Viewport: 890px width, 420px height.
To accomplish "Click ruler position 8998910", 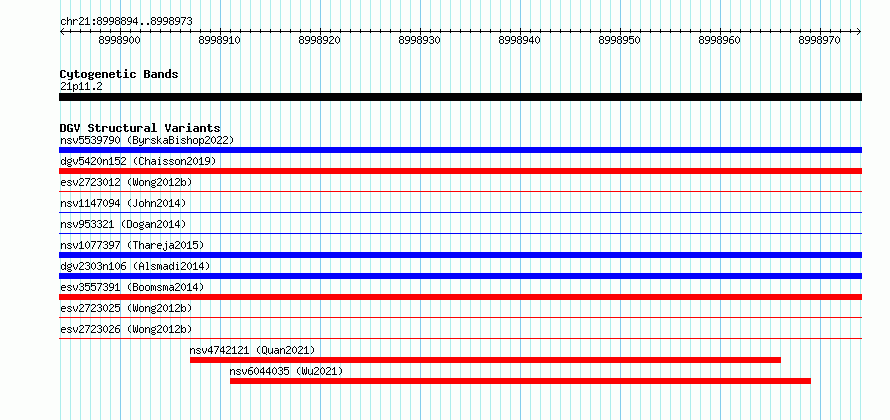I will [220, 40].
